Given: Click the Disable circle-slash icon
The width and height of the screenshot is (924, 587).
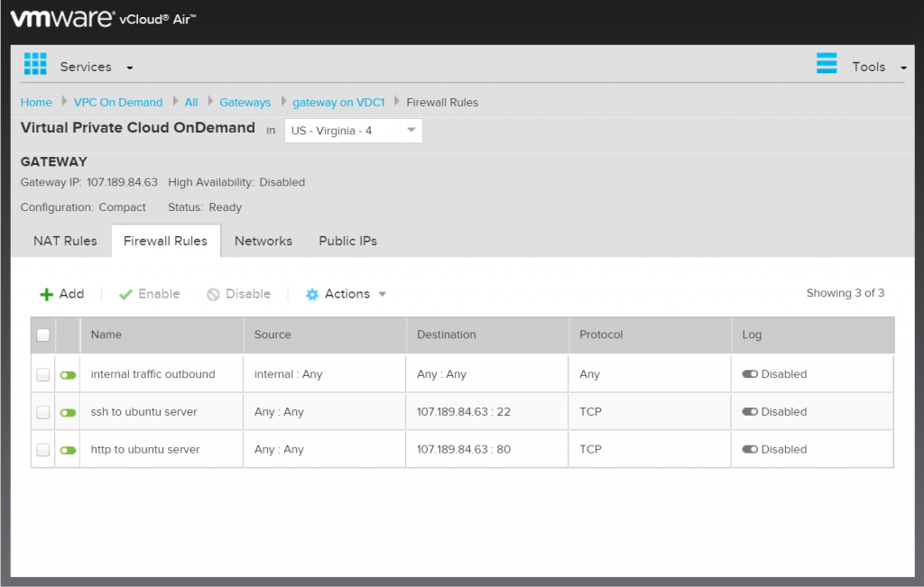Looking at the screenshot, I should click(x=213, y=294).
